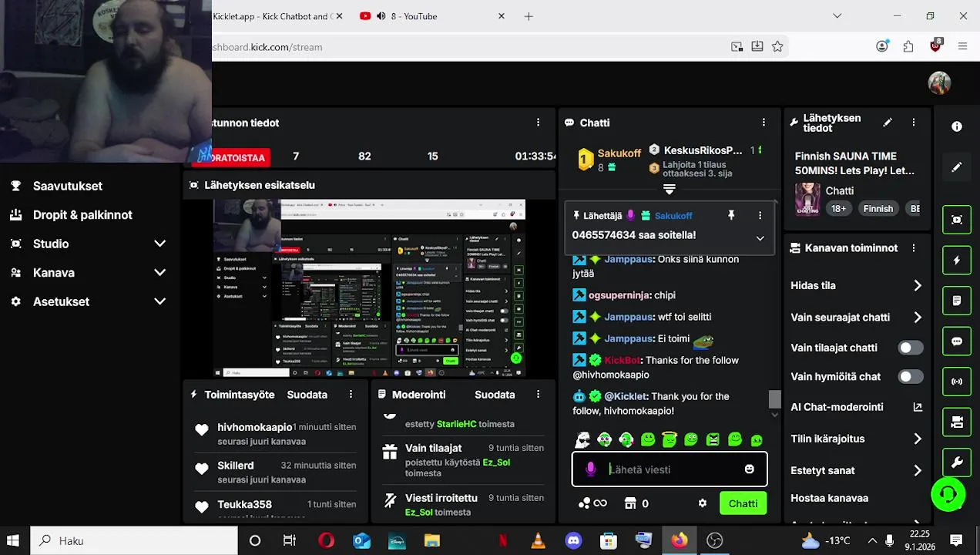
Task: Collapse the chat leaderboard arrow
Action: [669, 190]
